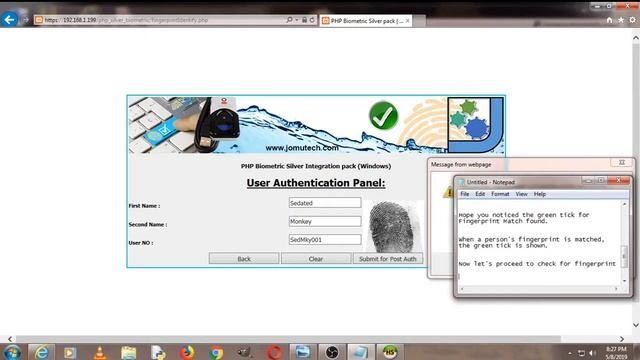Click page horizontal scrollbar left arrow
The width and height of the screenshot is (640, 360).
[x=10, y=339]
